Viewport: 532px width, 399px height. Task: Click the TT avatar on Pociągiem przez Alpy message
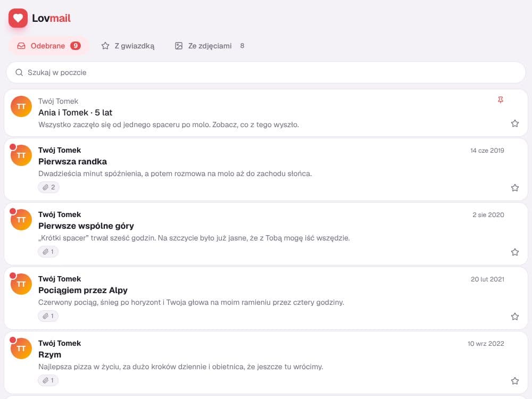pos(21,284)
